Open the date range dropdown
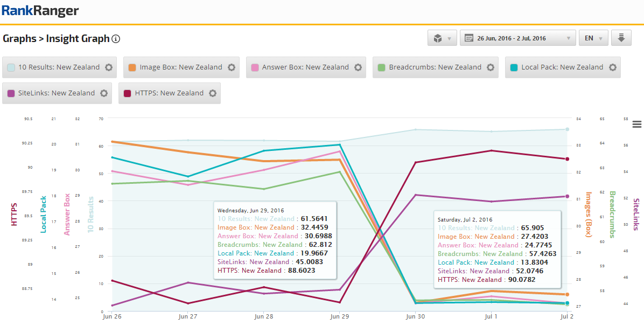This screenshot has height=325, width=644. [x=517, y=38]
